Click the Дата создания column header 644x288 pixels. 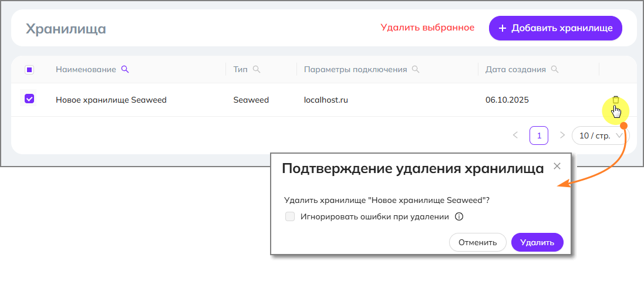pyautogui.click(x=515, y=69)
